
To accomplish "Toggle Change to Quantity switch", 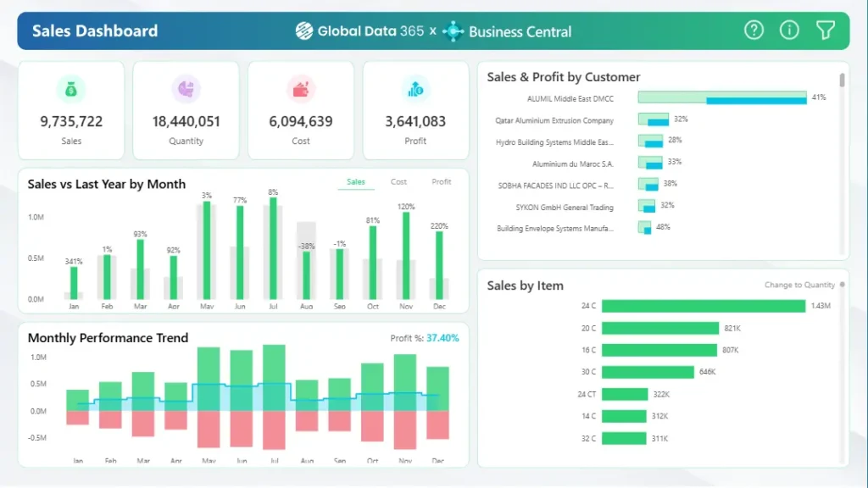I will click(842, 285).
